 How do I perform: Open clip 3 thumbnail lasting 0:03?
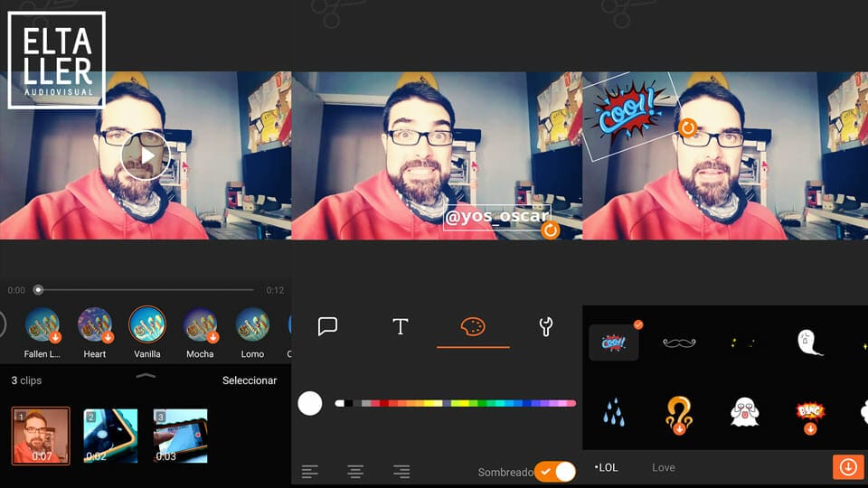pyautogui.click(x=181, y=436)
